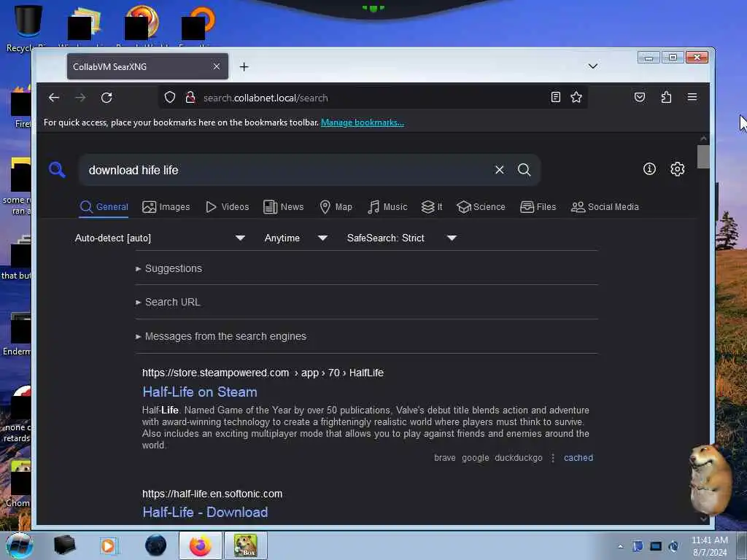Open the SafeSearch: Strict dropdown

[402, 238]
